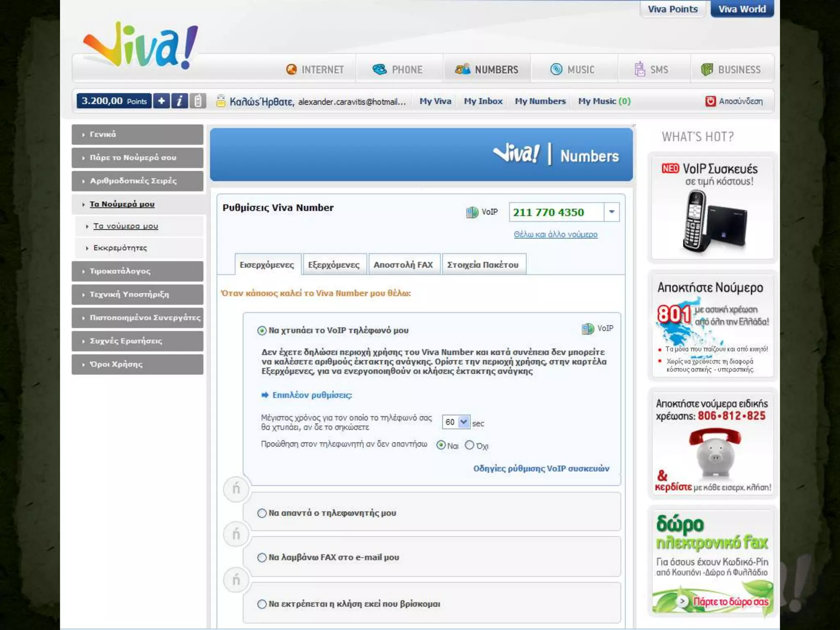Open the SMS section icon

point(639,69)
